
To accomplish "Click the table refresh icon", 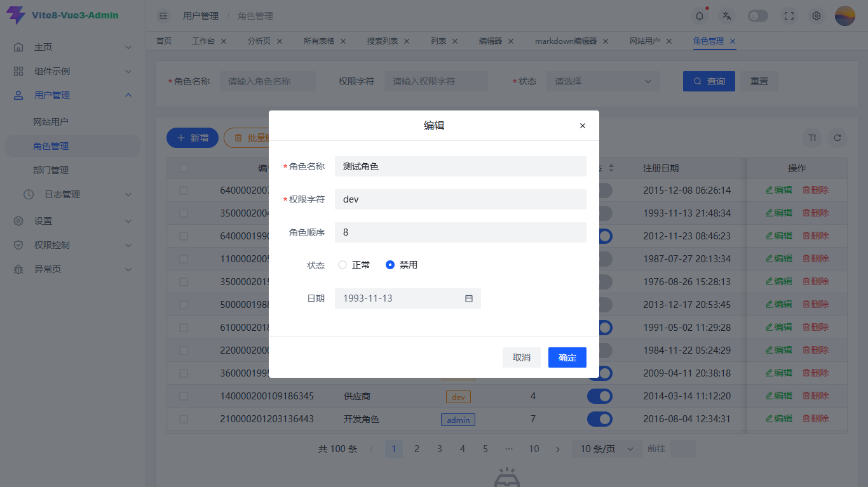I will 837,138.
